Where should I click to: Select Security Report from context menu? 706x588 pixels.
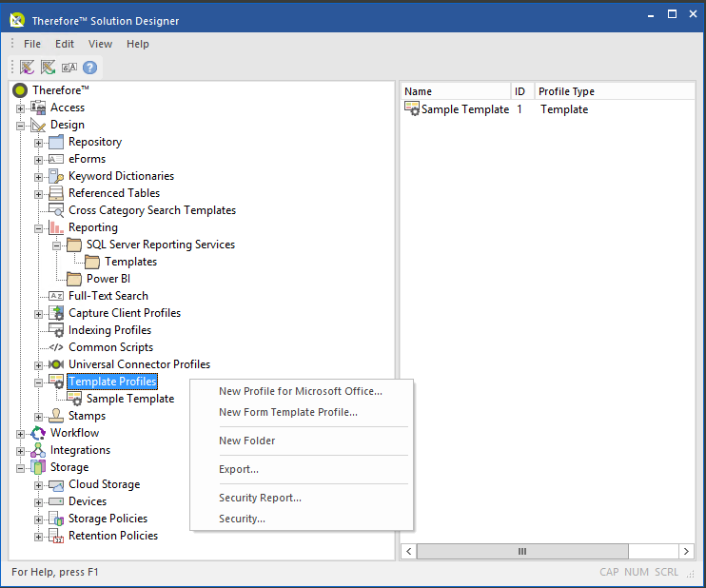(260, 498)
